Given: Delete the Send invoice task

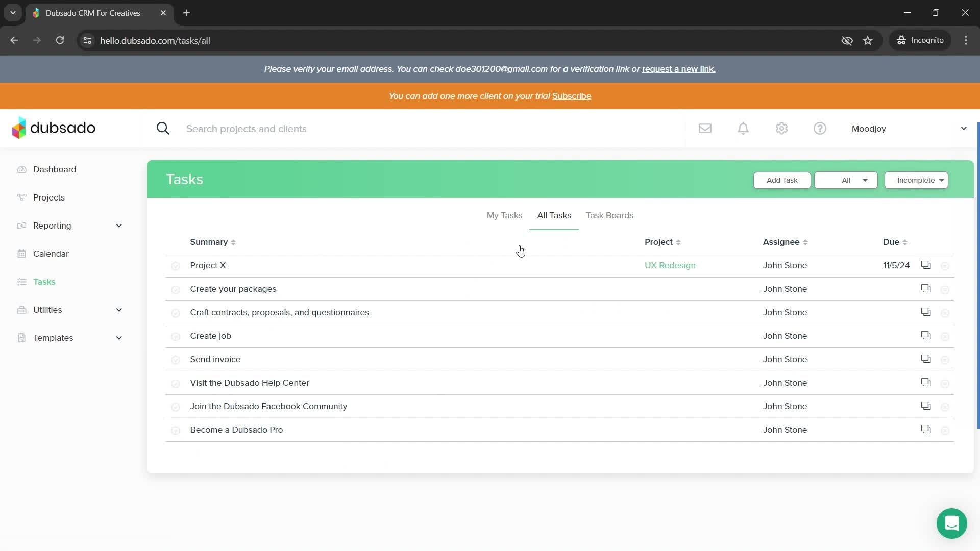Looking at the screenshot, I should tap(945, 360).
